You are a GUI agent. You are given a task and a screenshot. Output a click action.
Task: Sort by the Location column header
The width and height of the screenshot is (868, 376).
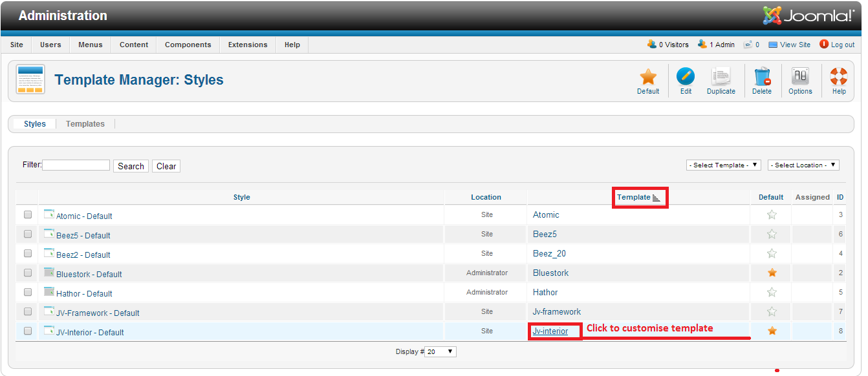click(486, 197)
